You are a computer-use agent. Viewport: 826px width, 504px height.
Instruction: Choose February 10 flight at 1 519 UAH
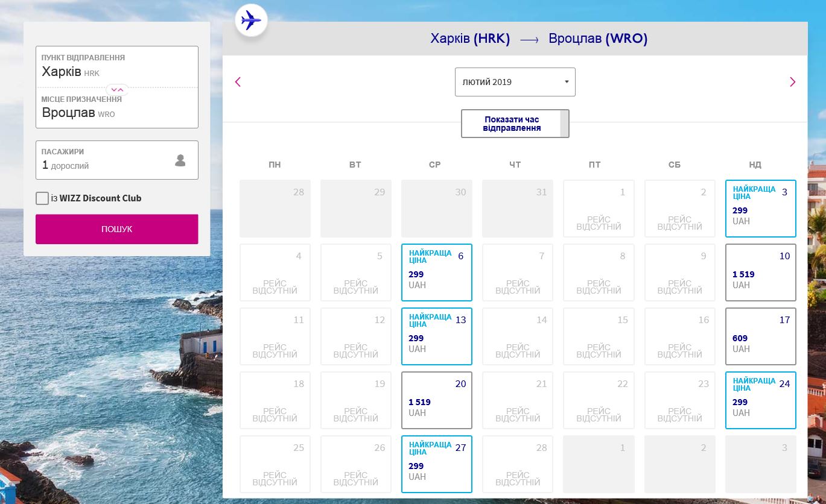click(760, 272)
